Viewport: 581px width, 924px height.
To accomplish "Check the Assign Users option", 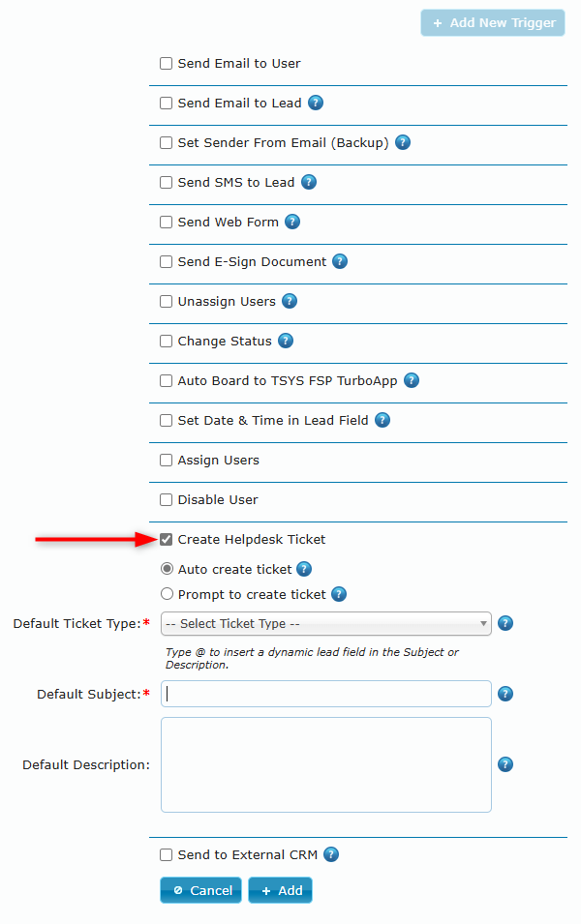I will (x=167, y=461).
